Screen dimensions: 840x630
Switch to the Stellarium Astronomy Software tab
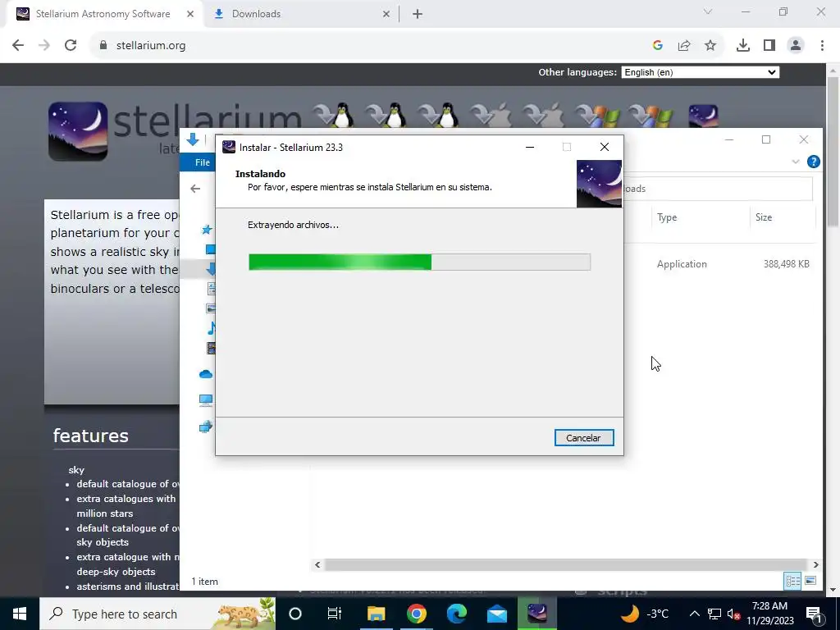(103, 14)
